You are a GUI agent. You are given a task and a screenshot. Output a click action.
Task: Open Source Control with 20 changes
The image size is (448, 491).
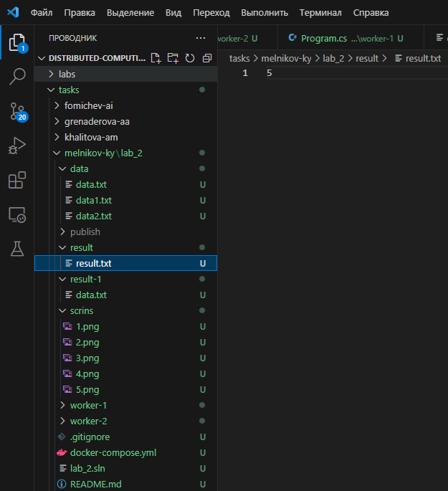(16, 111)
